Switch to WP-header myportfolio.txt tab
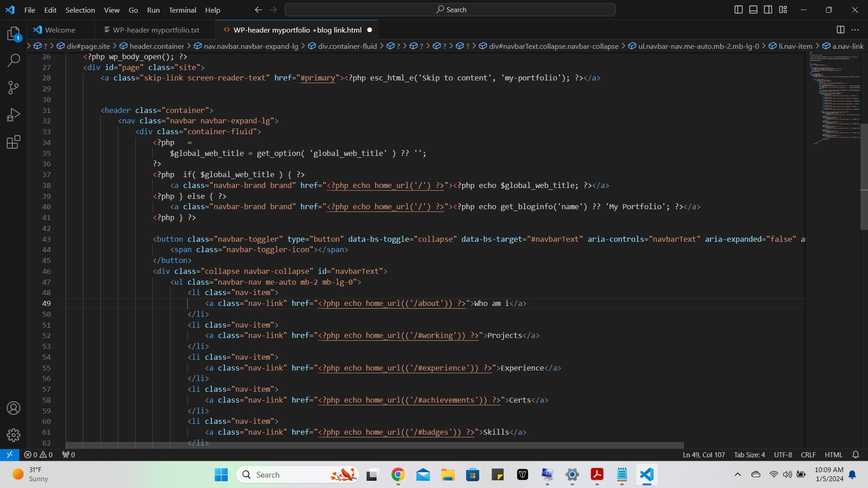868x488 pixels. (x=156, y=30)
